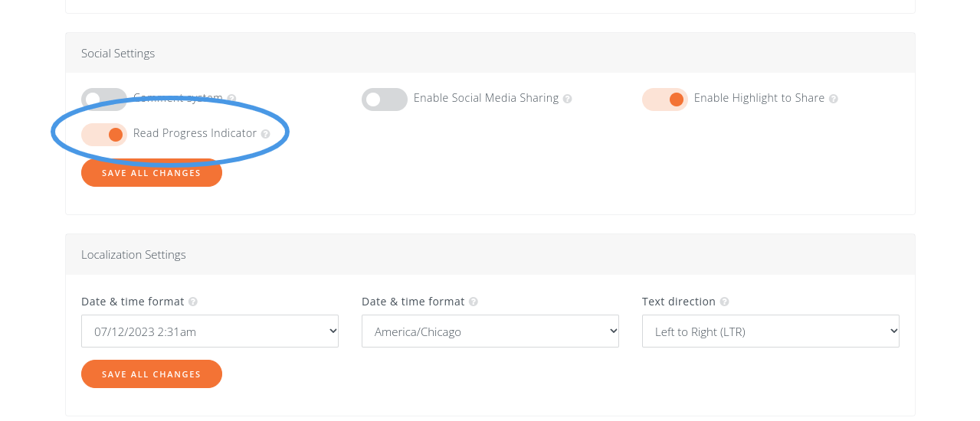Image resolution: width=980 pixels, height=421 pixels.
Task: Click help icon next to Enable Social Media Sharing
Action: pos(567,99)
